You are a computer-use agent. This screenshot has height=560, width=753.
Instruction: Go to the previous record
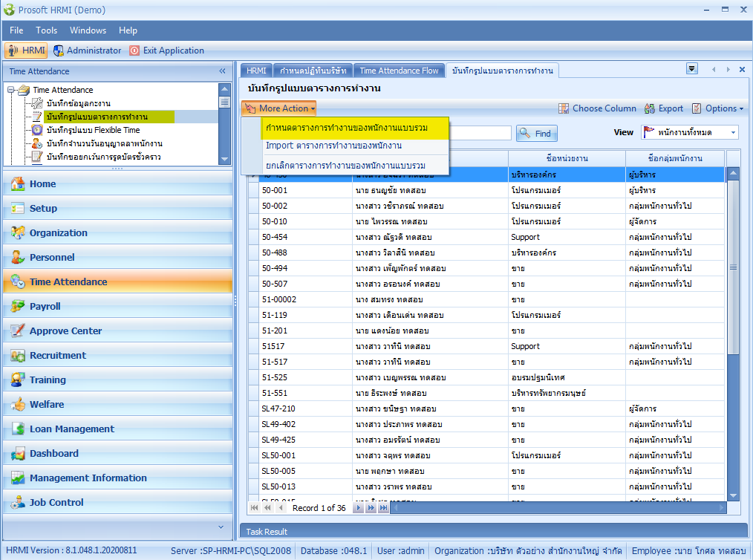tap(281, 508)
